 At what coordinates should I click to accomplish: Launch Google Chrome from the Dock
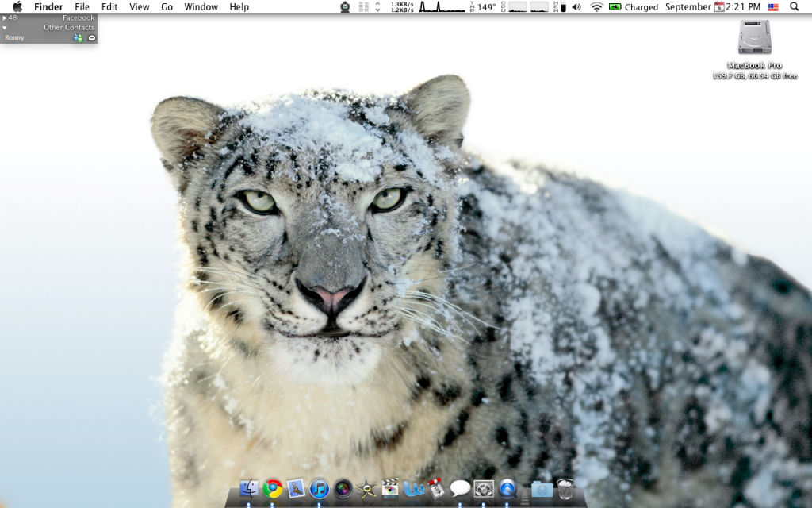click(x=273, y=488)
